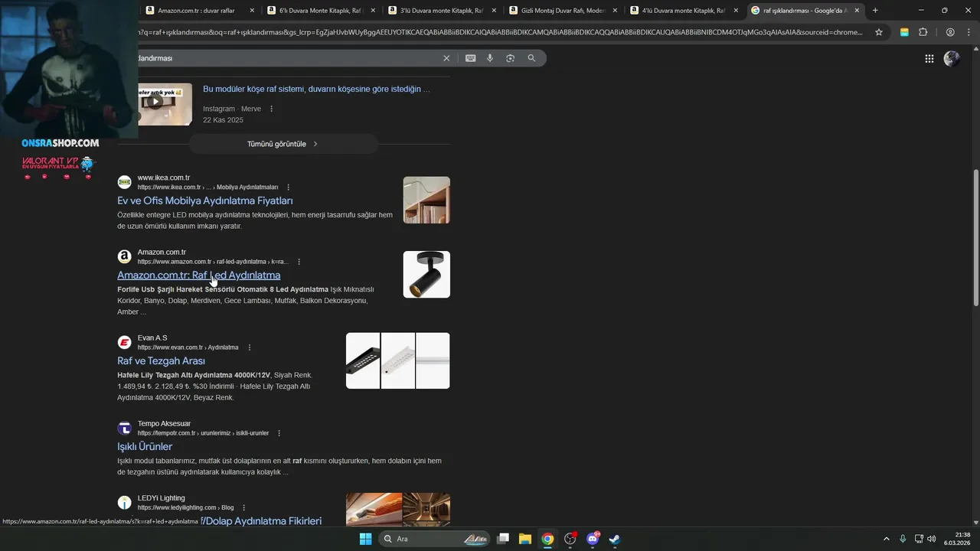Click the Windows taskbar search box
This screenshot has height=551, width=980.
pos(434,539)
